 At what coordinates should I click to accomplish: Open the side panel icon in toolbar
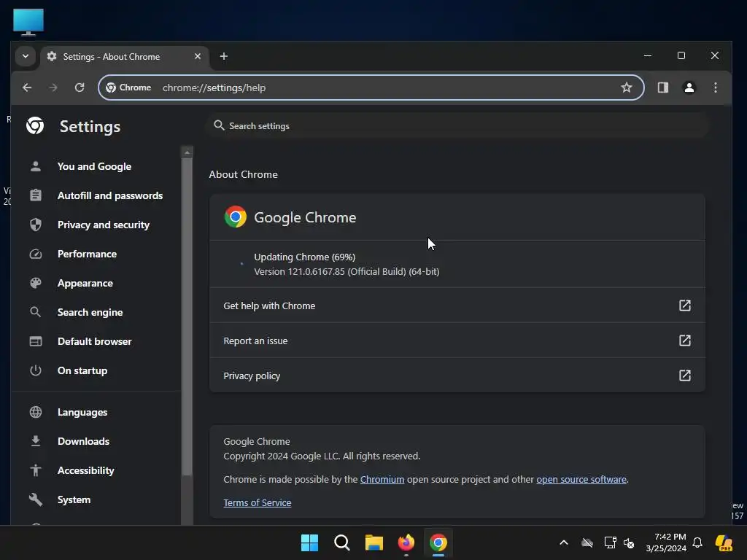click(662, 87)
